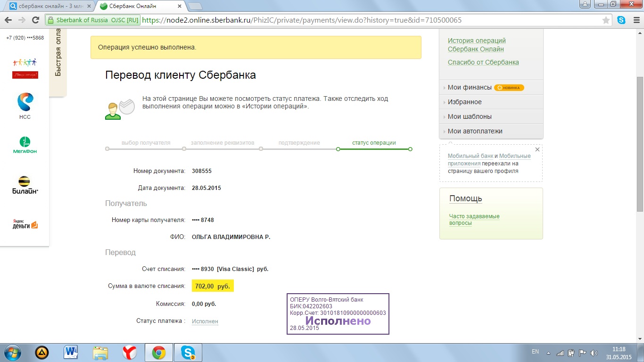Open the Часто задаваемые вопросы link
Image resolution: width=644 pixels, height=362 pixels.
pyautogui.click(x=474, y=220)
